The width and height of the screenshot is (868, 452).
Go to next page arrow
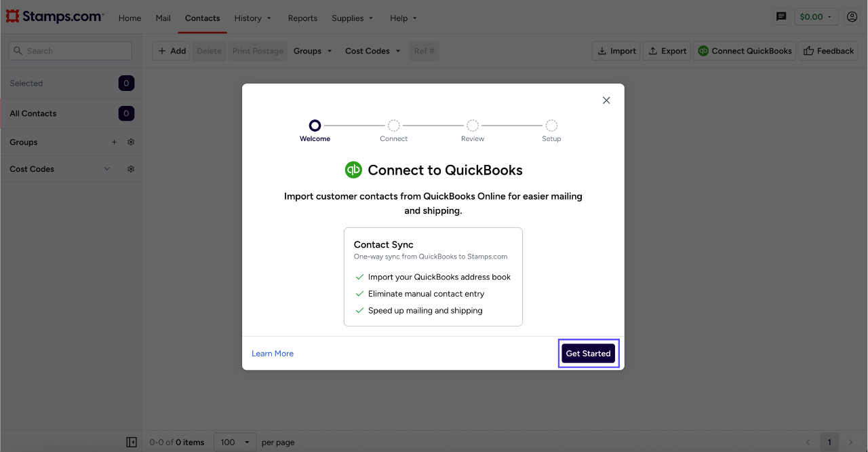851,442
